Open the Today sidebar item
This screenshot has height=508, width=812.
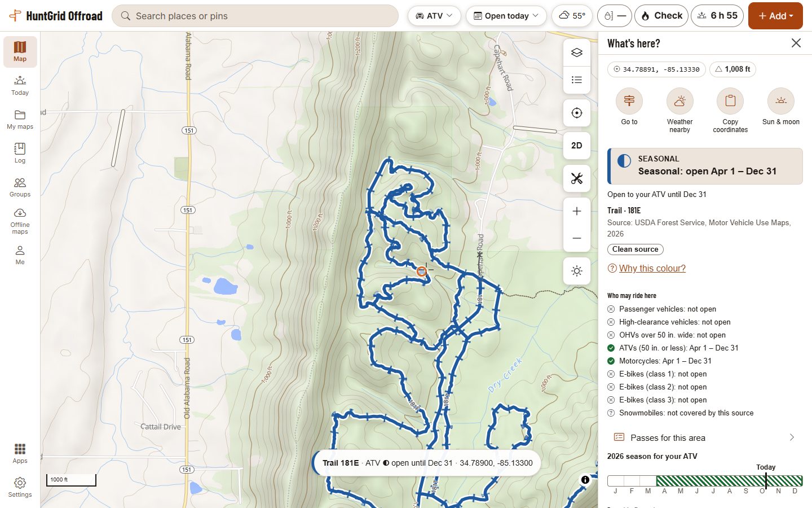(x=20, y=85)
